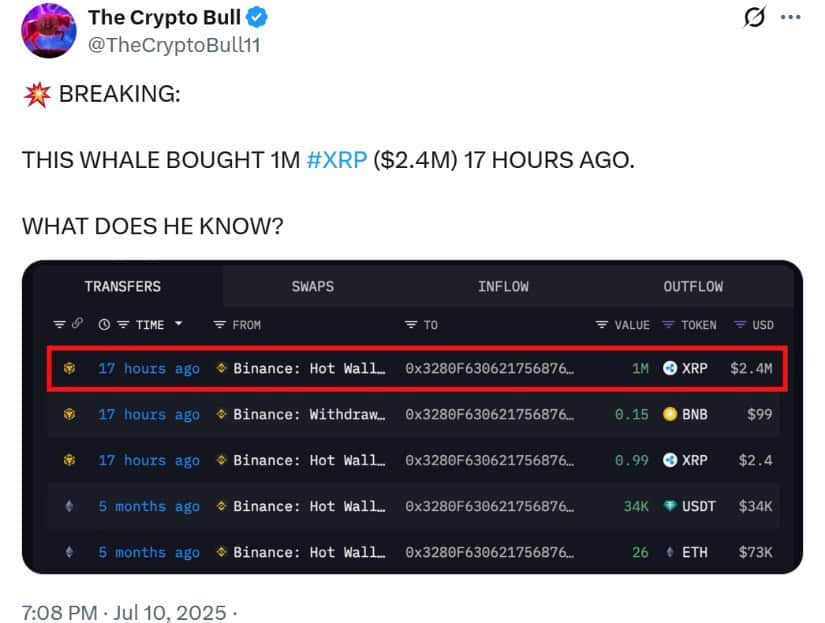Click the link icon in table header
The width and height of the screenshot is (825, 623).
click(x=77, y=323)
